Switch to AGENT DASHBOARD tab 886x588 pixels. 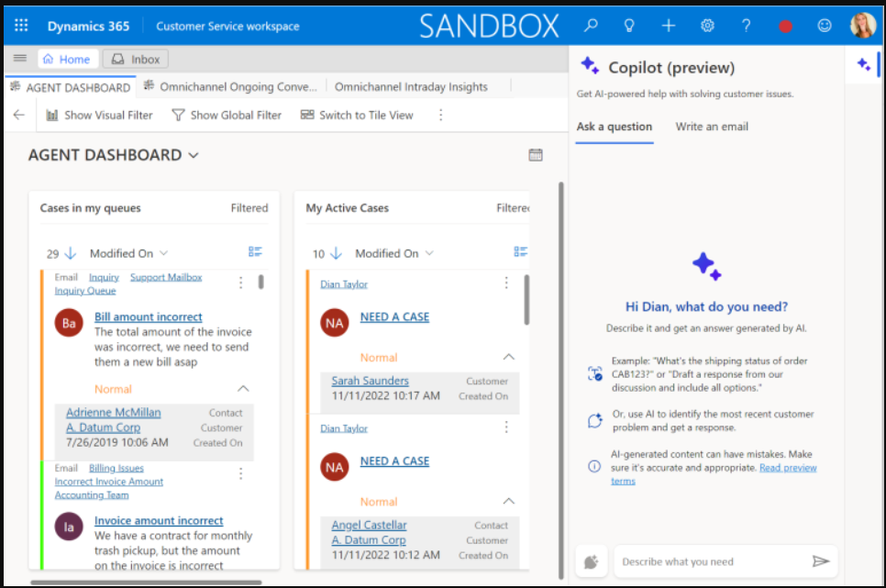pos(71,88)
